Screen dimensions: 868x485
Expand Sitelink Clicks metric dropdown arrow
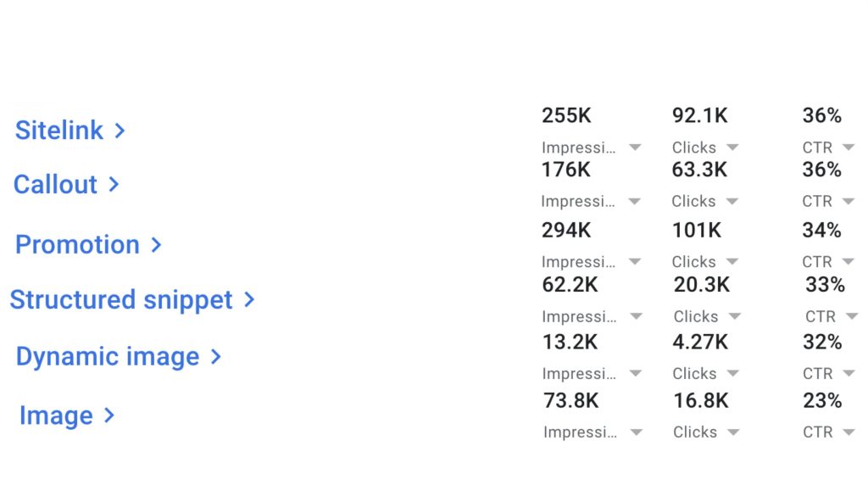(732, 148)
